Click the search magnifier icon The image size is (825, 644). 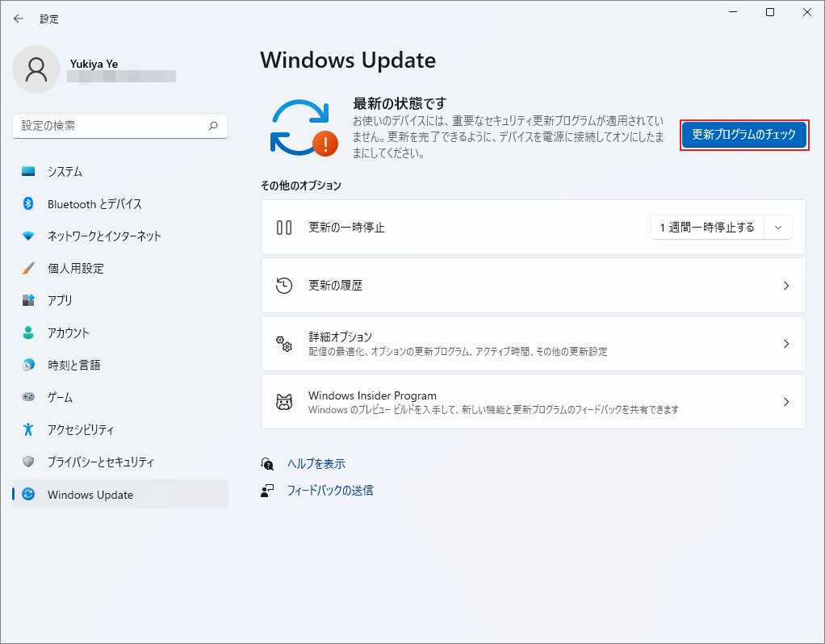tap(212, 126)
